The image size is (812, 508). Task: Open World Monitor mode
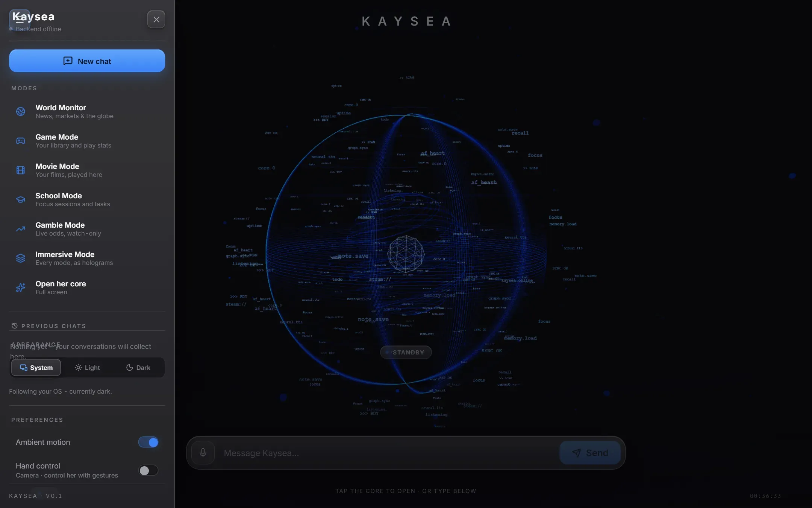tap(87, 111)
